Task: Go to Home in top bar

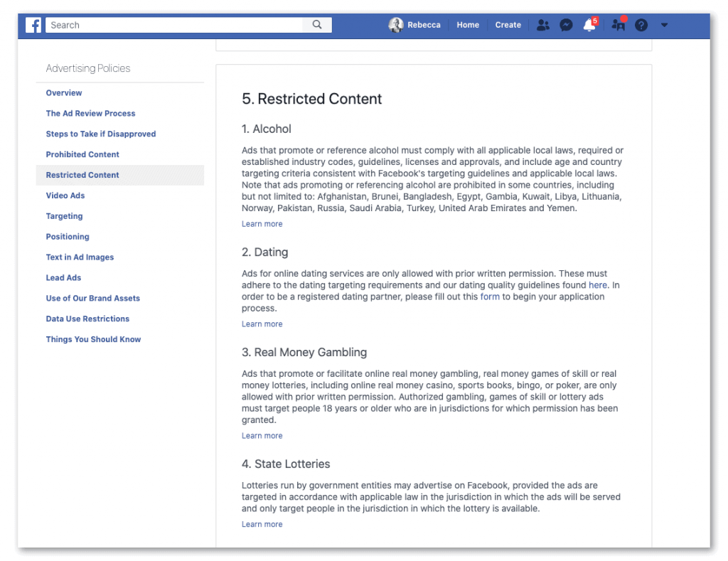Action: click(x=468, y=25)
